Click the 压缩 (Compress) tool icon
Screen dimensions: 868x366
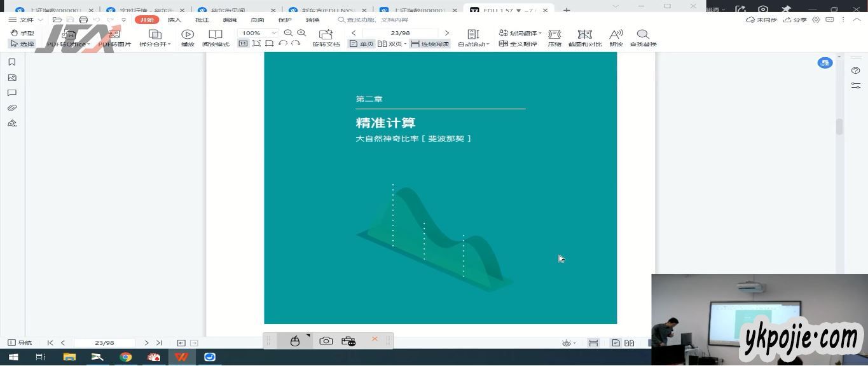(x=555, y=34)
